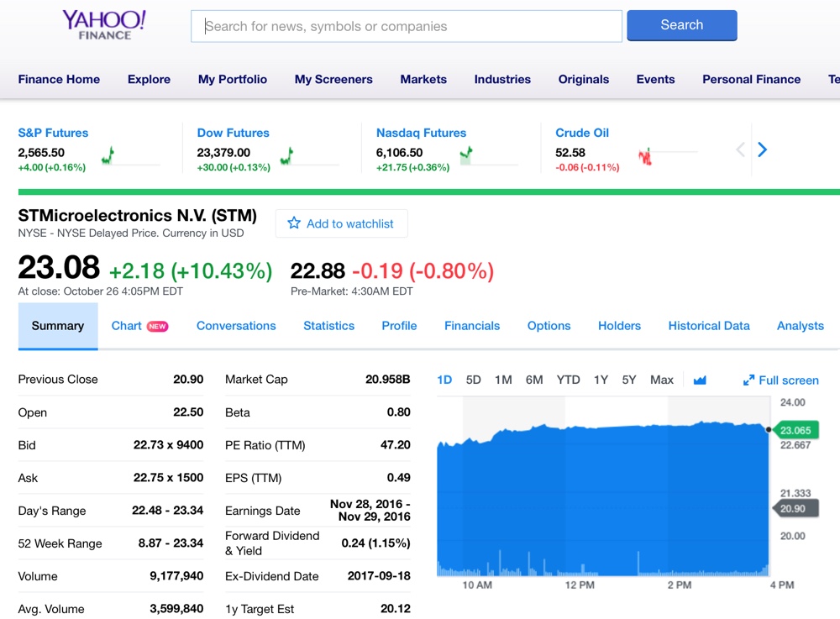Open My Screeners
Screen dimensions: 840x619
[333, 79]
